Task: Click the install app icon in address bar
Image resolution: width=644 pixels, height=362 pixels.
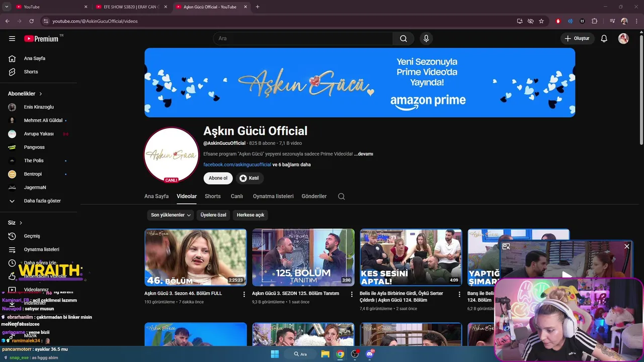Action: 520,21
